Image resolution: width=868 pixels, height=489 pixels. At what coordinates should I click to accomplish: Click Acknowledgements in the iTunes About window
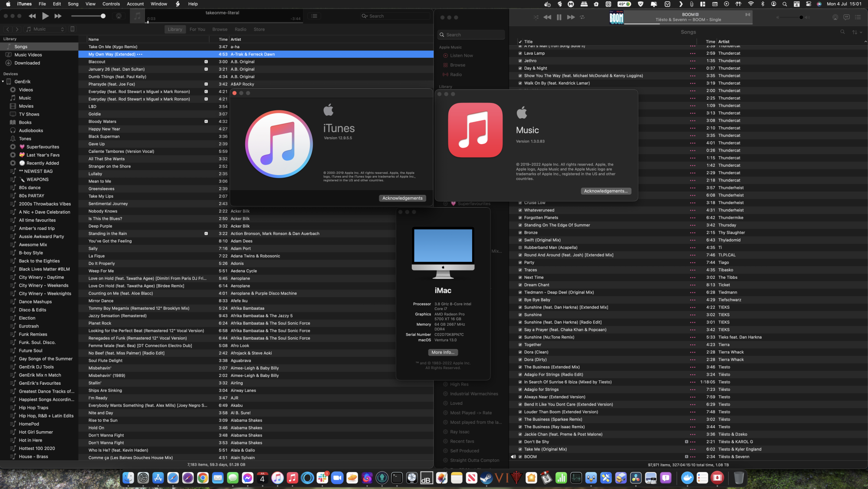click(x=402, y=198)
